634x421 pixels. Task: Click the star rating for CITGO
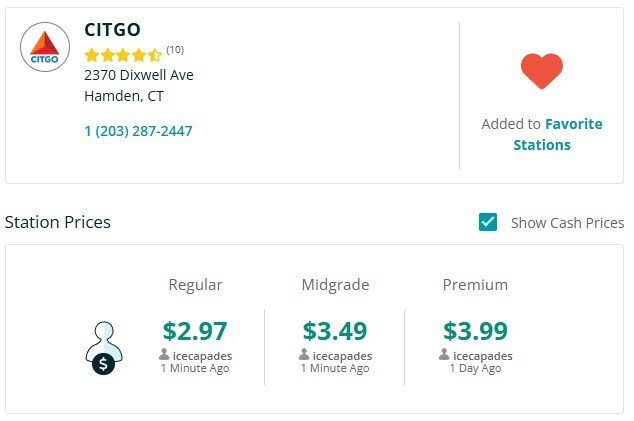point(122,55)
